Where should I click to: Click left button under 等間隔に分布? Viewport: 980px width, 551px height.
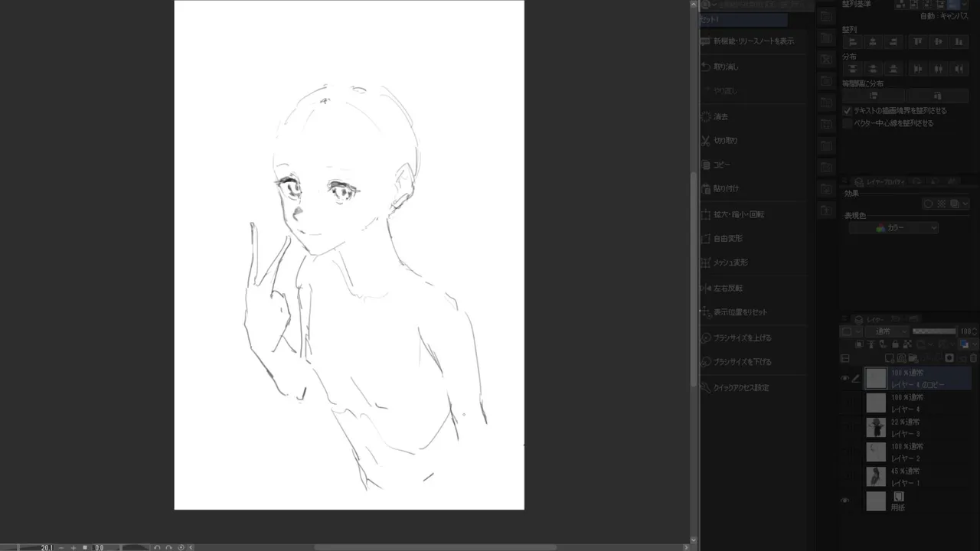coord(874,96)
